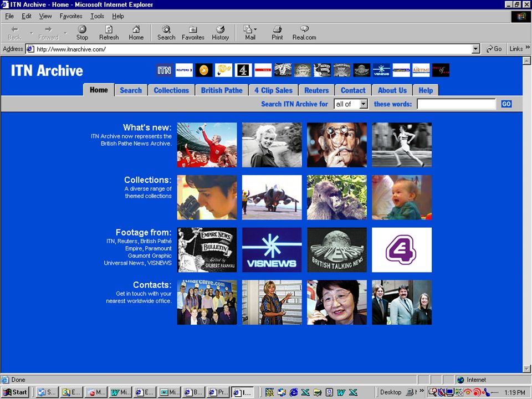The height and width of the screenshot is (399, 532).
Task: Expand the address bar dropdown arrow
Action: 475,49
